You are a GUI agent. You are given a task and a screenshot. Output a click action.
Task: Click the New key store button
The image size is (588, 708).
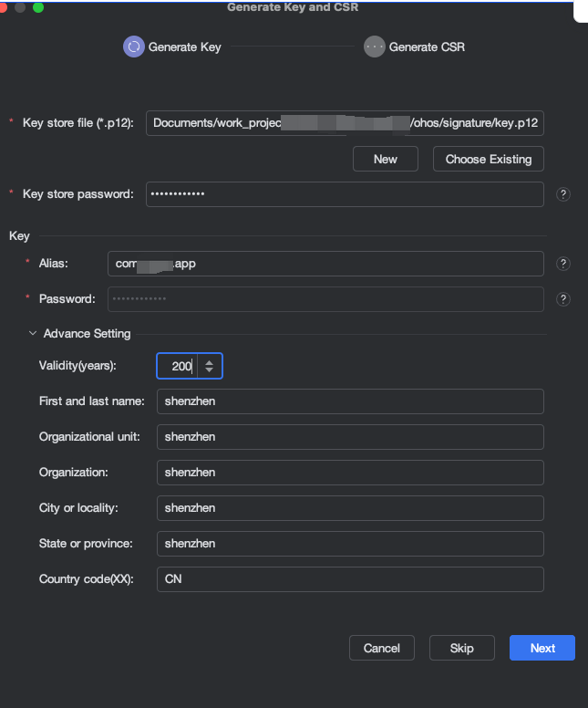[x=386, y=159]
